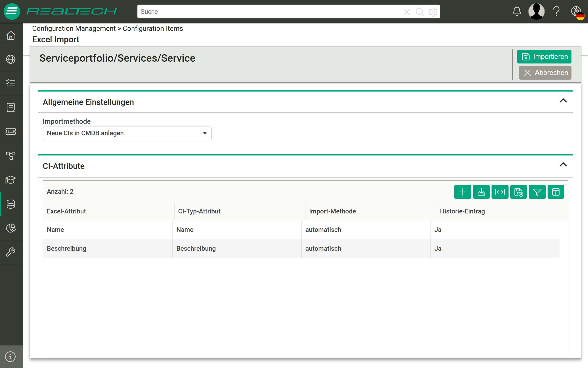Open the table filter
This screenshot has height=368, width=588.
[537, 192]
